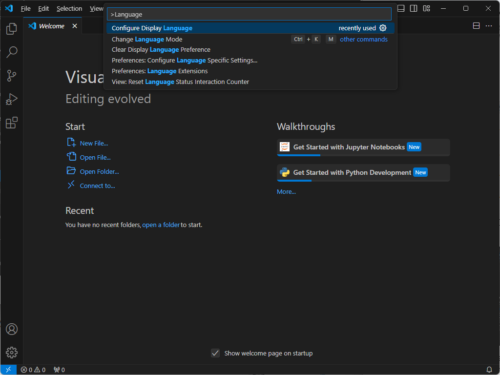Click the Start heading
Screen dimensions: 500x375
click(75, 127)
